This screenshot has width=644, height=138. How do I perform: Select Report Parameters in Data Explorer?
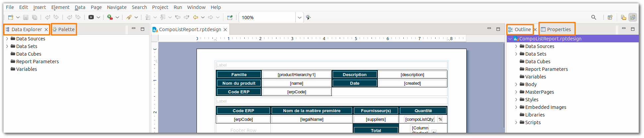click(x=37, y=62)
